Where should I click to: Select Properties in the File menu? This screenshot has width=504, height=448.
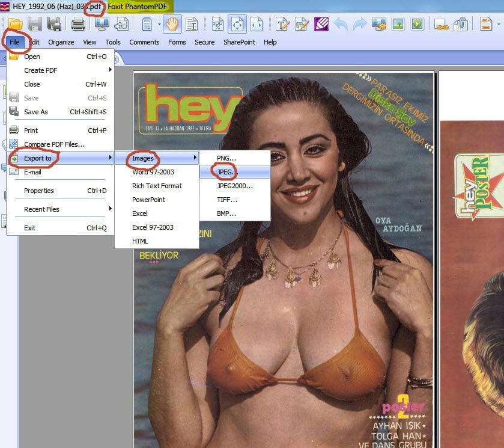coord(39,191)
